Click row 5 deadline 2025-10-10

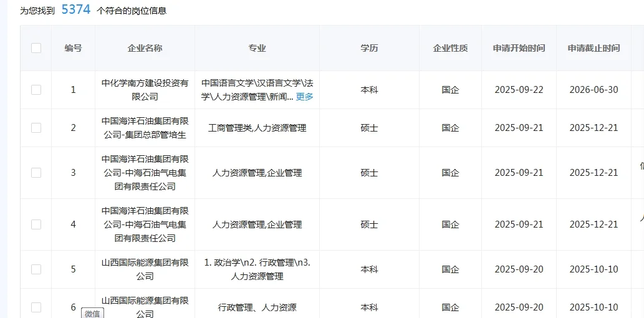594,269
